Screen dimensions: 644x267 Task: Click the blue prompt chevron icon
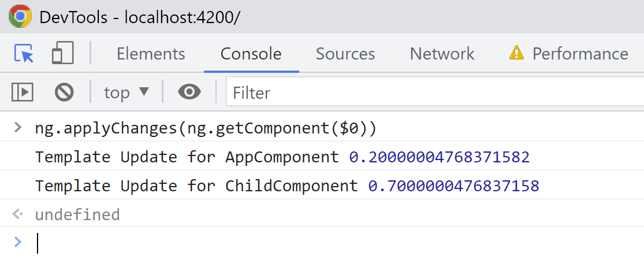18,242
